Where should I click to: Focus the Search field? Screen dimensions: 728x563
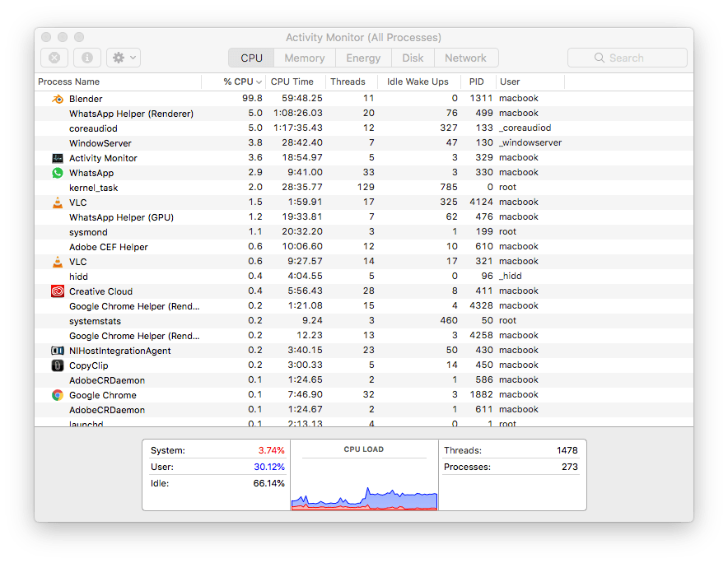[x=628, y=58]
